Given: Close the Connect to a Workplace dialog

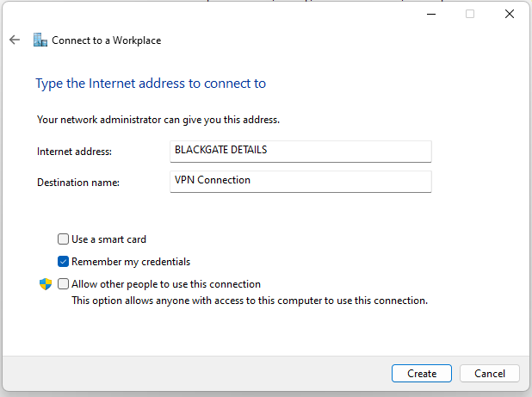Looking at the screenshot, I should (x=510, y=14).
